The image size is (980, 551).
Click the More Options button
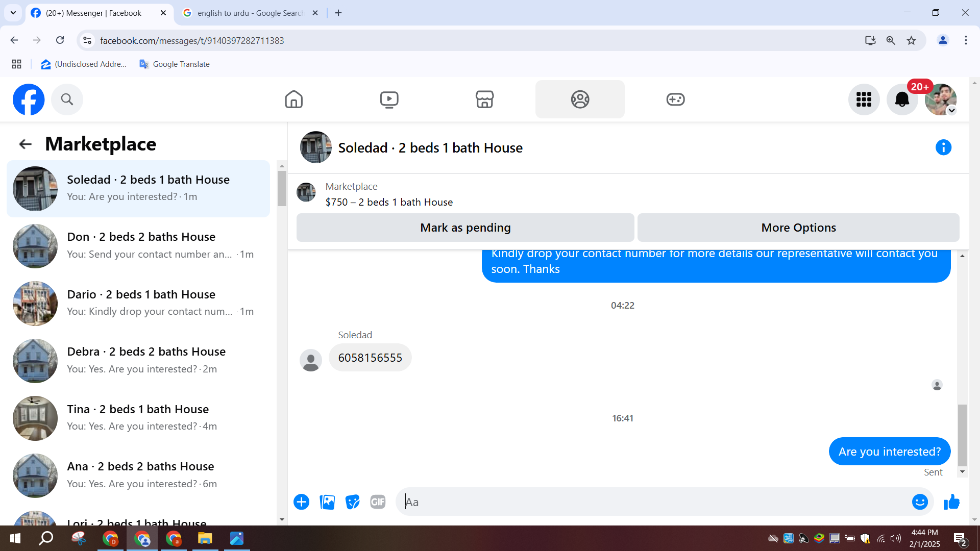click(798, 228)
